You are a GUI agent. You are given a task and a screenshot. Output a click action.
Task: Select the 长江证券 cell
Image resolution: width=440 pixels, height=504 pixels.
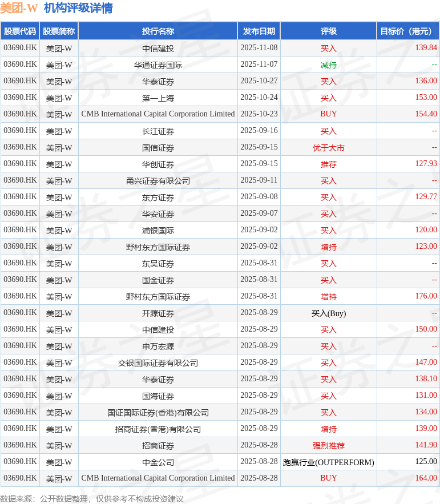pos(158,131)
